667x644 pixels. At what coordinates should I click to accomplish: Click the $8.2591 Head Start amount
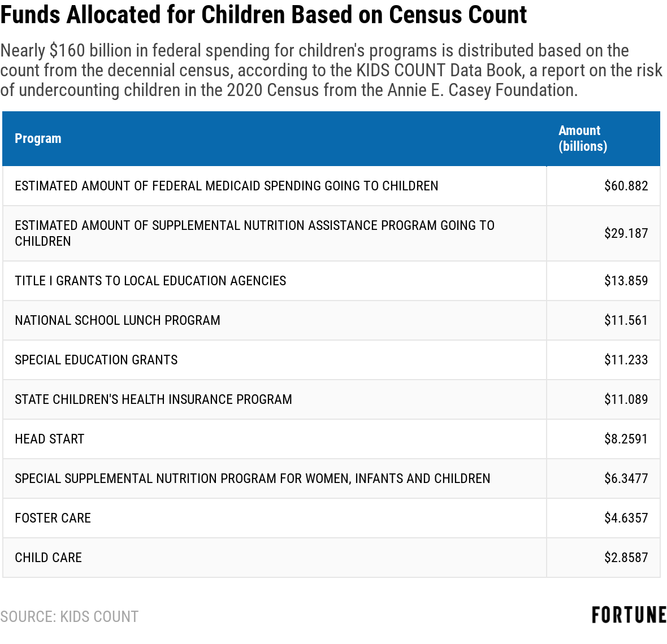point(626,439)
